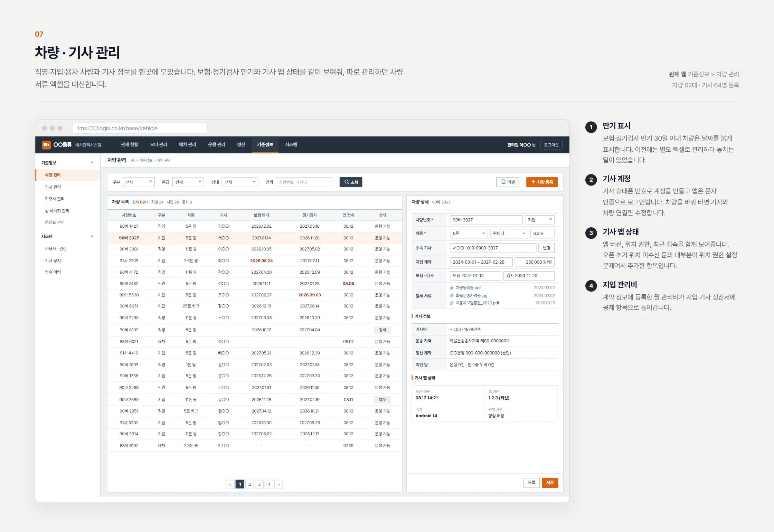Open the 차량등록증.pdf attachment
Screen dimensions: 774x532
pyautogui.click(x=468, y=287)
